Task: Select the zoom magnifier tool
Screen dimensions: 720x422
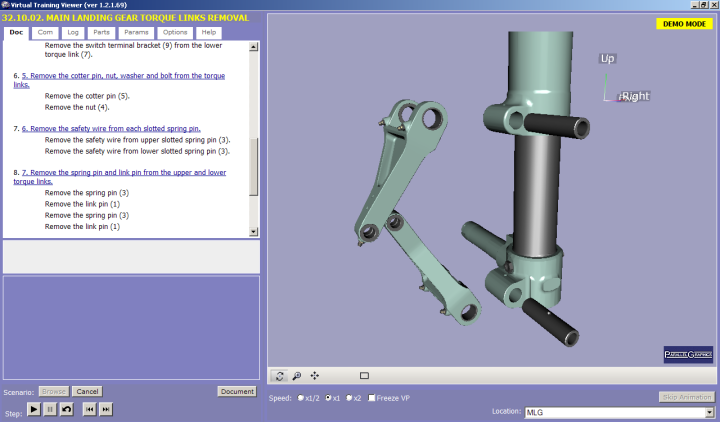Action: click(x=297, y=376)
